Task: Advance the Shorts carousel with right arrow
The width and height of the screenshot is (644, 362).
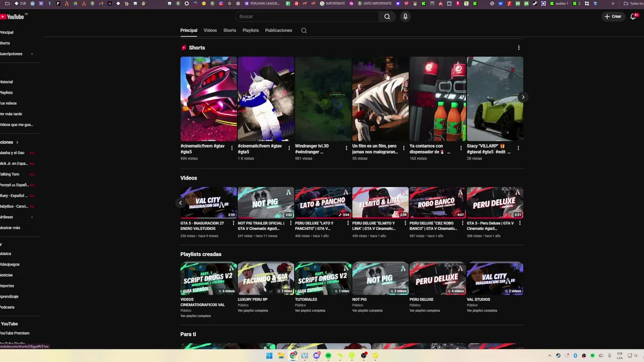Action: click(x=523, y=97)
